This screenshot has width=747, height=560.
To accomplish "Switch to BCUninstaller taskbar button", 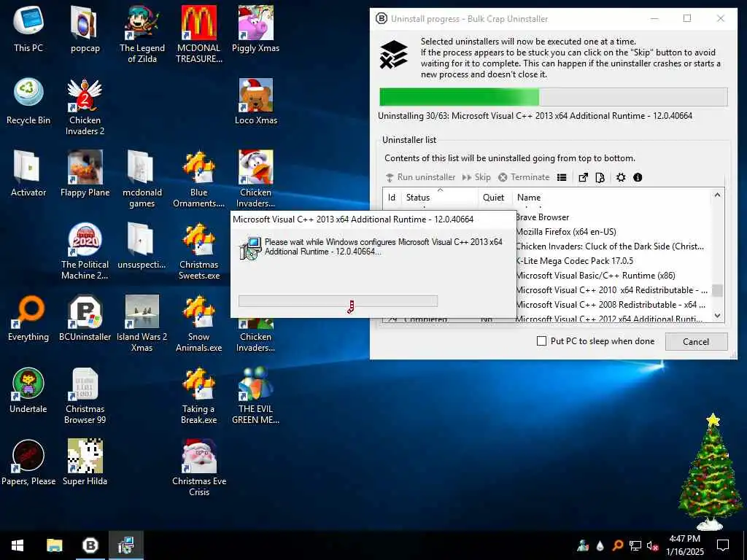I will coord(90,545).
